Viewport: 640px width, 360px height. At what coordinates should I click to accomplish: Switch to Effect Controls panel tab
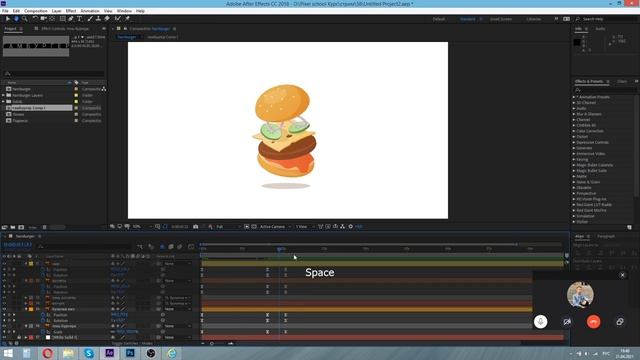pos(65,29)
